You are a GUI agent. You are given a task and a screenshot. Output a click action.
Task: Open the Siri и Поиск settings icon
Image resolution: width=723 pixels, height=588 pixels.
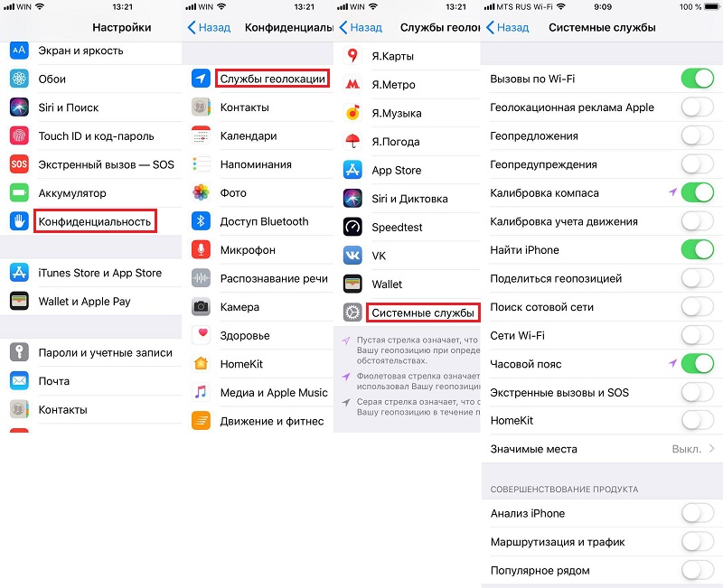pyautogui.click(x=19, y=107)
